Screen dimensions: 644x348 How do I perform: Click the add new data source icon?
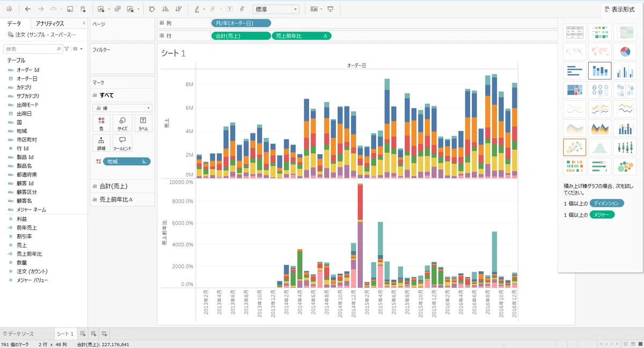(83, 9)
